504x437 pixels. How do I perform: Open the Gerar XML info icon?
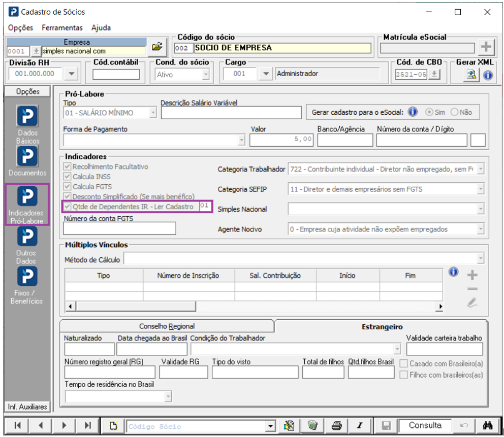tap(488, 75)
